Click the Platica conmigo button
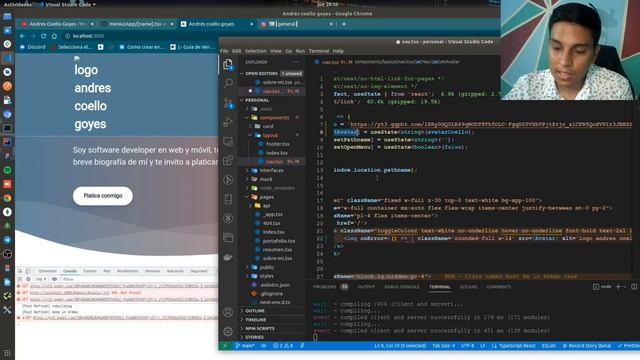Viewport: 640px width, 360px height. click(103, 196)
